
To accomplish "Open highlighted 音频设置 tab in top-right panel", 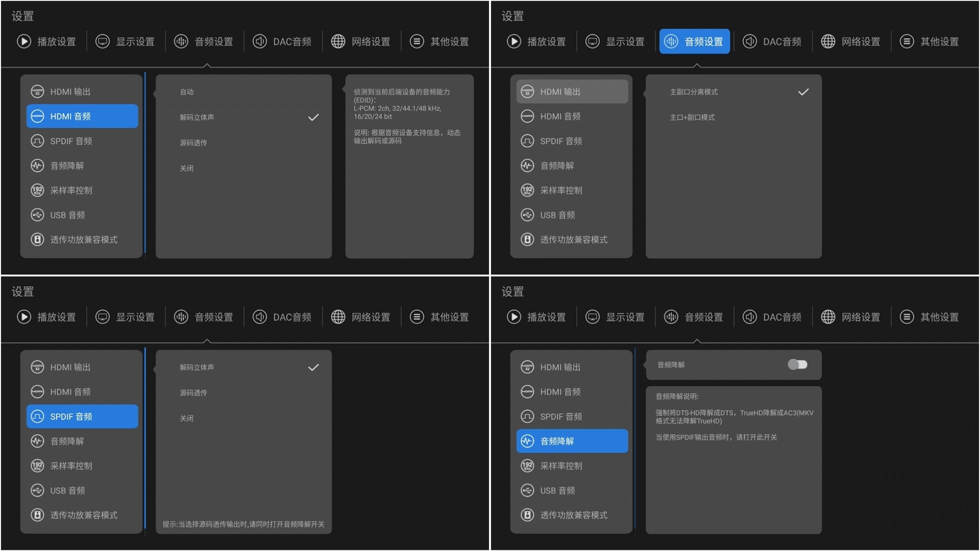I will tap(695, 41).
